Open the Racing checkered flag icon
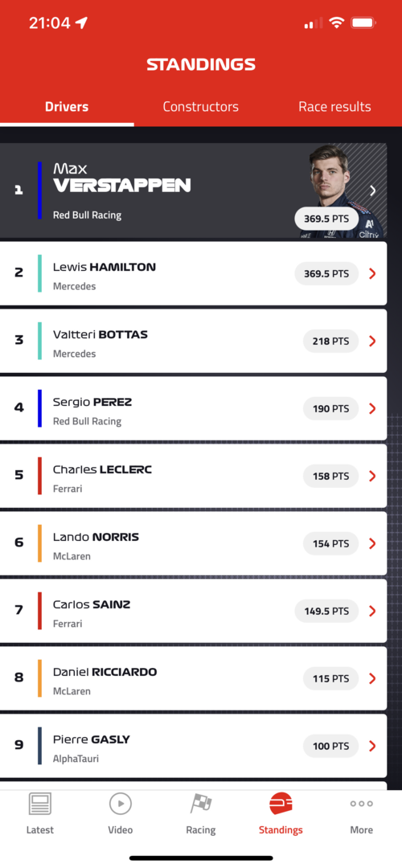Viewport: 402px width, 868px height. coord(200,803)
